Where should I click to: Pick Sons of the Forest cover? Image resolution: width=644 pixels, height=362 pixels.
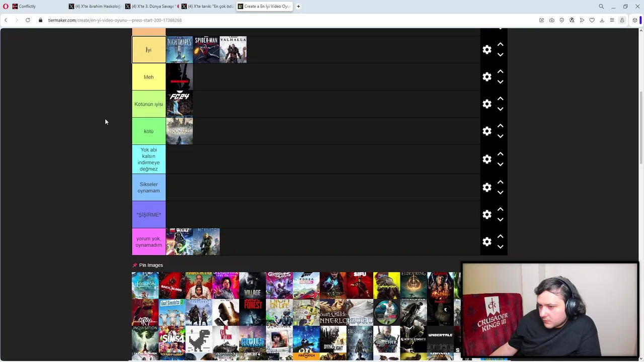pyautogui.click(x=253, y=312)
